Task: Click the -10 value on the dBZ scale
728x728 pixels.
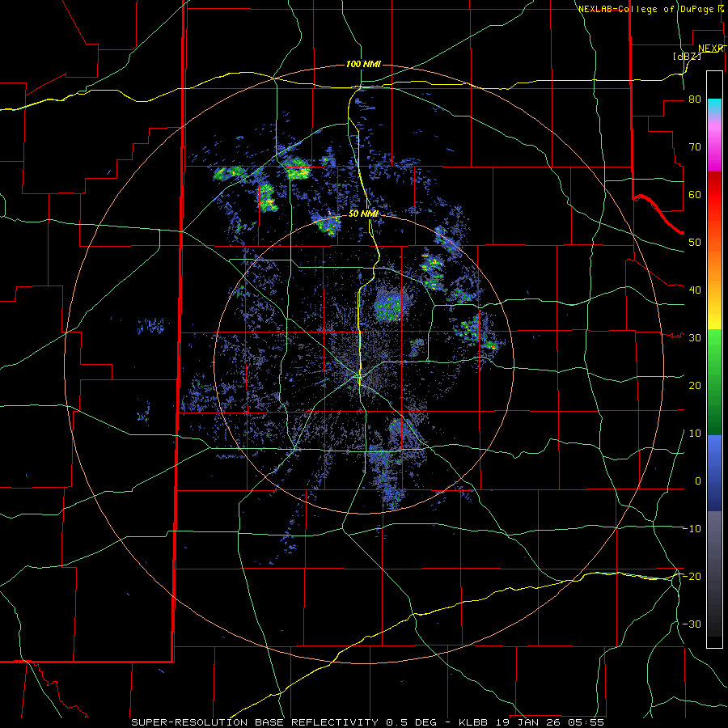Action: coord(692,529)
